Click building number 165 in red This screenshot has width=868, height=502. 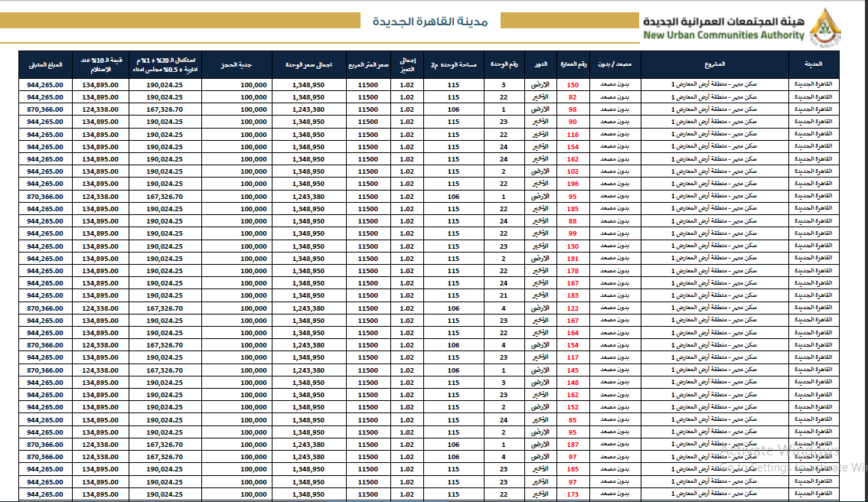coord(573,469)
